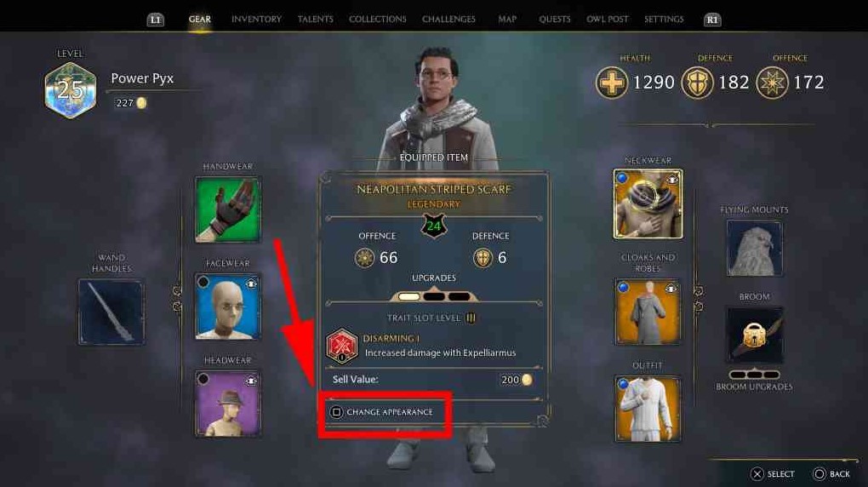Screen dimensions: 868x487
Task: Open the Flying Mounts hippogriff slot
Action: pos(755,249)
